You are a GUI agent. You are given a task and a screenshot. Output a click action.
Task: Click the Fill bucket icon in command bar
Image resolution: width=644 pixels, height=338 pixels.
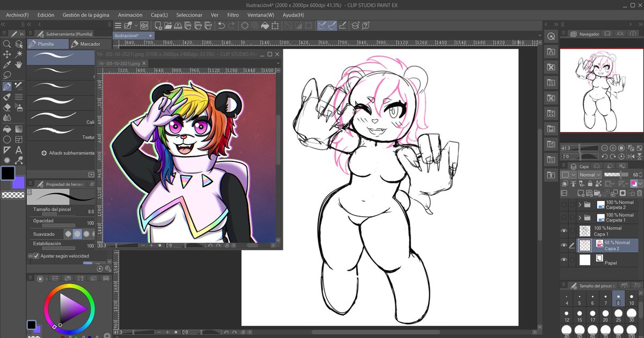[265, 25]
